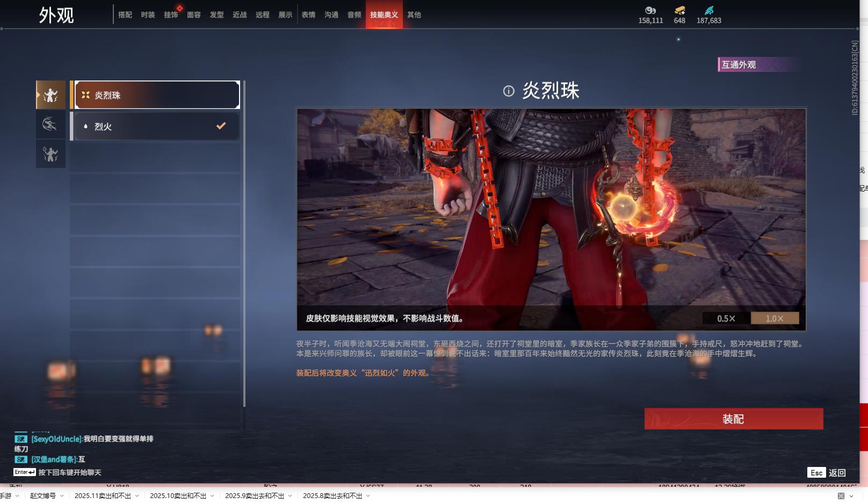Expand the 2025.11卖出和不出 tab dropdown arrow
868x504 pixels.
click(137, 496)
